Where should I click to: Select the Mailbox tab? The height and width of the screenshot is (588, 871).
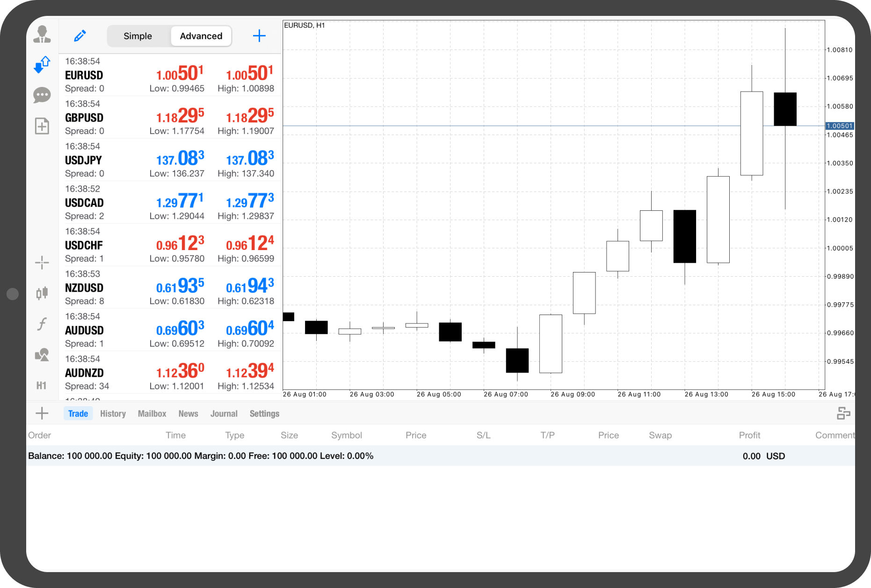[x=152, y=414]
